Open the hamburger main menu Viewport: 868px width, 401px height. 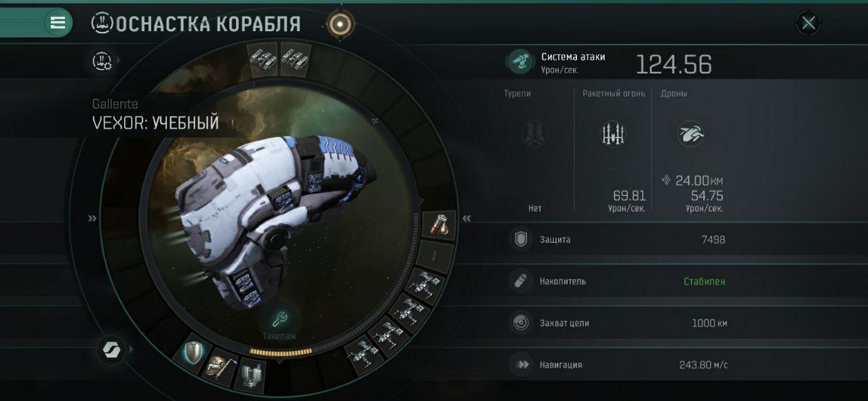pyautogui.click(x=58, y=22)
